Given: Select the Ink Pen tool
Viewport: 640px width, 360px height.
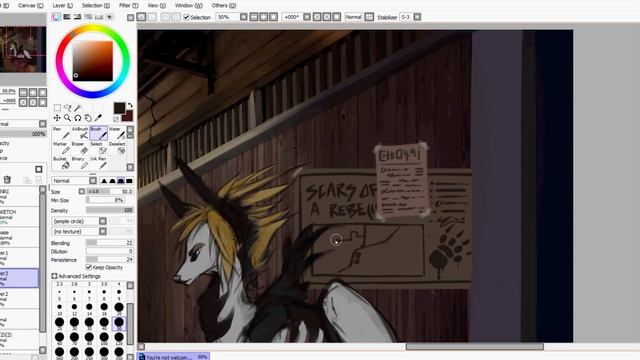Looking at the screenshot, I should click(x=98, y=163).
